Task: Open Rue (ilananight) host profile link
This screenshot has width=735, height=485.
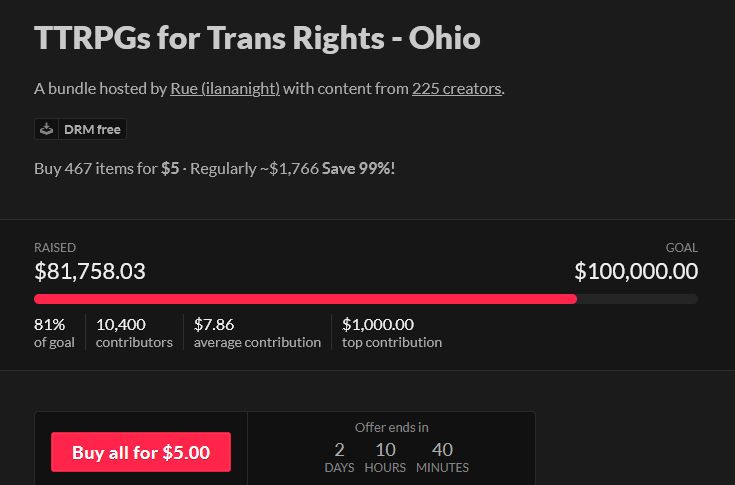Action: (225, 89)
